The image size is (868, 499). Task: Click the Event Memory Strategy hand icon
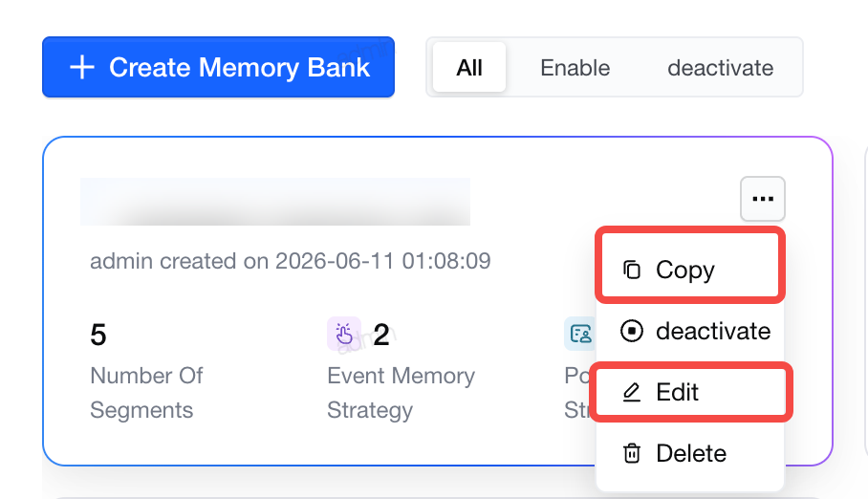(344, 334)
